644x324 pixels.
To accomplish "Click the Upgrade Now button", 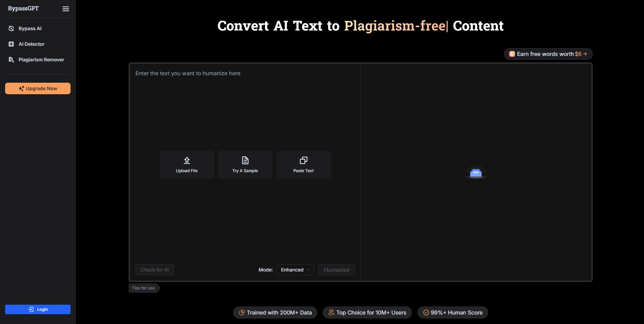I will 38,88.
